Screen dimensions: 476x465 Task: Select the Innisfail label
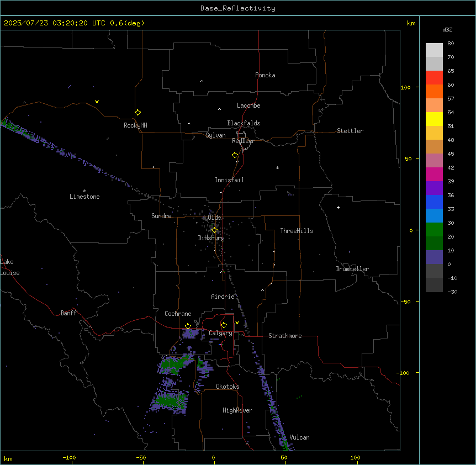coord(229,180)
